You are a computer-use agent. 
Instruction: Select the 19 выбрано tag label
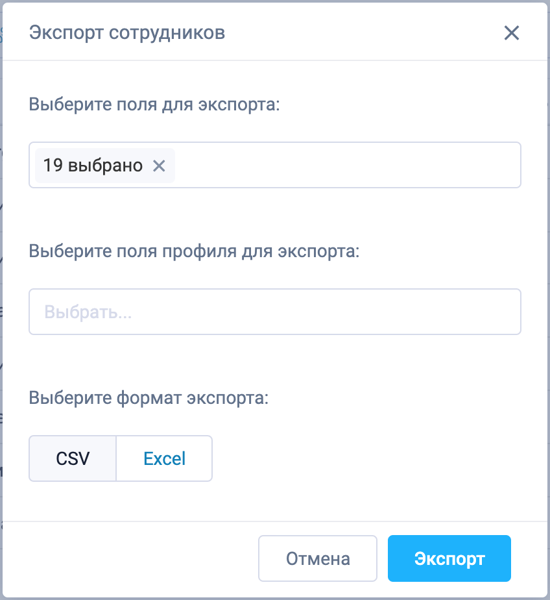point(93,166)
